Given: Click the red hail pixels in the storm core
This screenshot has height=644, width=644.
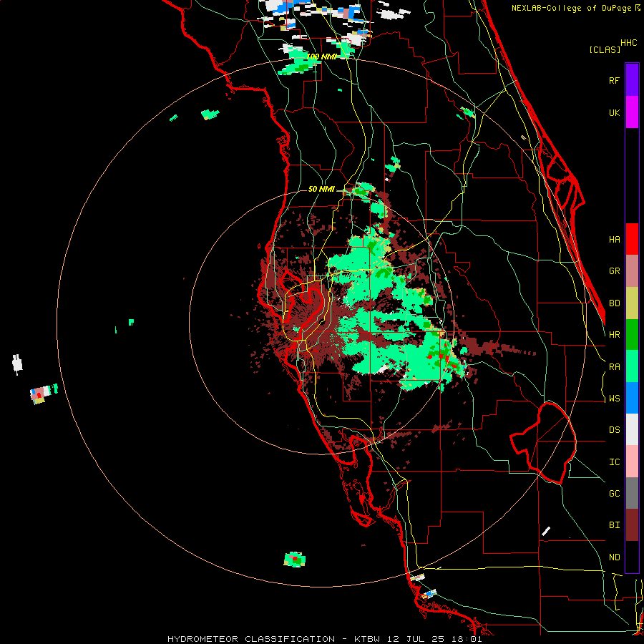Looking at the screenshot, I should point(442,356).
